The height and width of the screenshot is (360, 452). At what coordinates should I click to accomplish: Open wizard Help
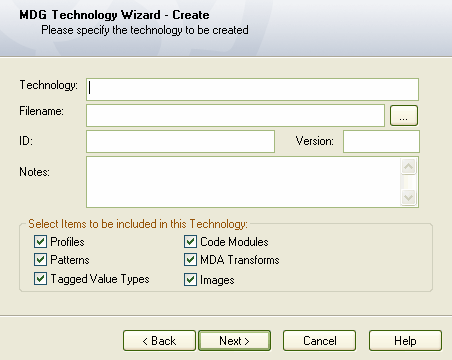405,341
